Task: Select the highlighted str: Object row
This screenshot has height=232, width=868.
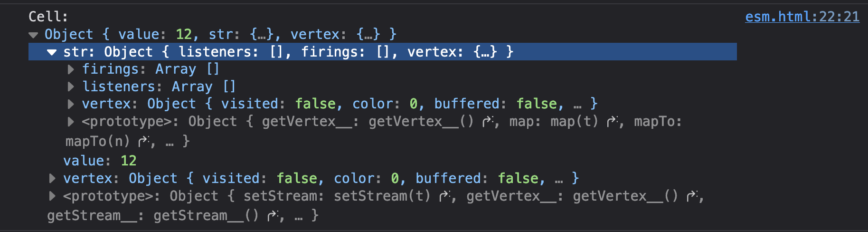Action: click(383, 52)
